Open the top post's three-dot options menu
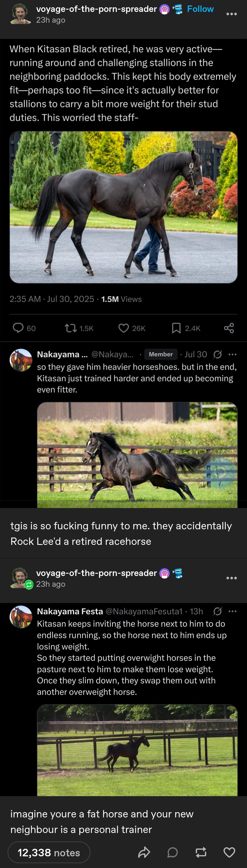 pos(231,14)
